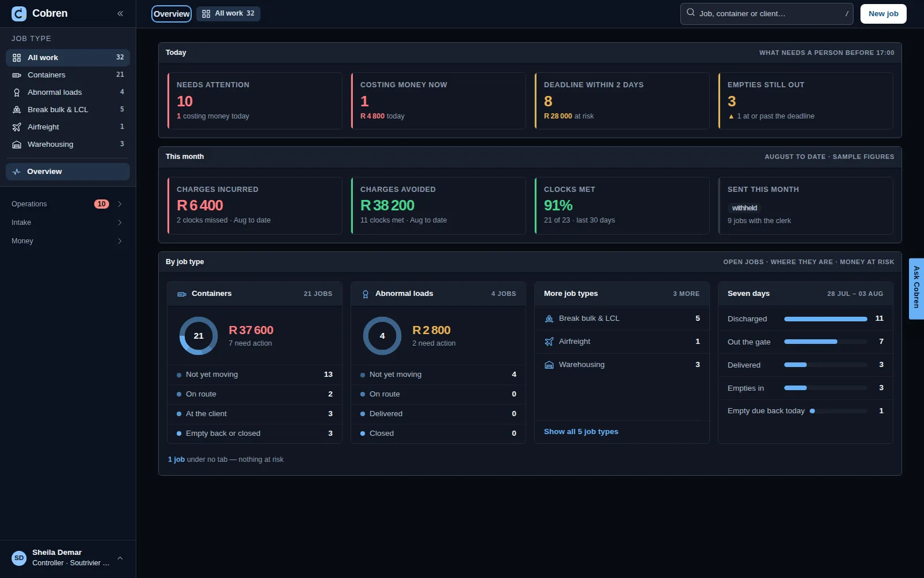
Task: Click the Warehousing icon in sidebar
Action: [17, 144]
